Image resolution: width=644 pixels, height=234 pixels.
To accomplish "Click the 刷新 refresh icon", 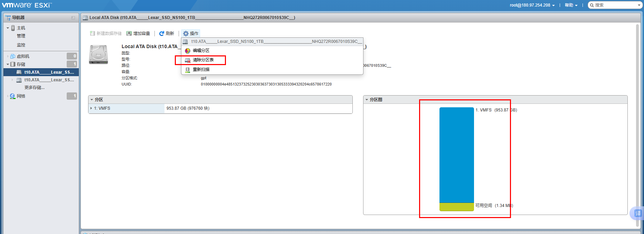I will pyautogui.click(x=161, y=34).
